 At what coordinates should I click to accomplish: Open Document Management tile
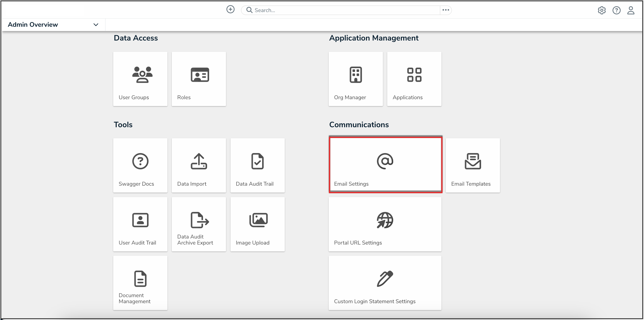click(140, 283)
